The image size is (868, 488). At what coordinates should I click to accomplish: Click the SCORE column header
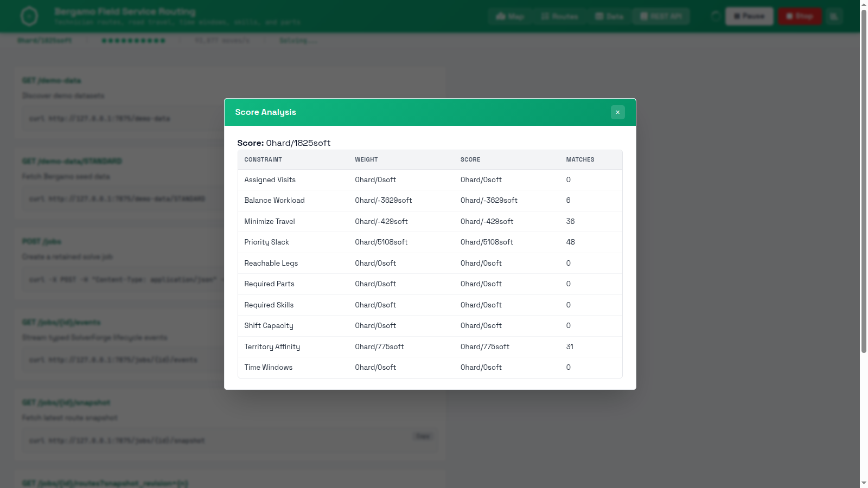(470, 159)
